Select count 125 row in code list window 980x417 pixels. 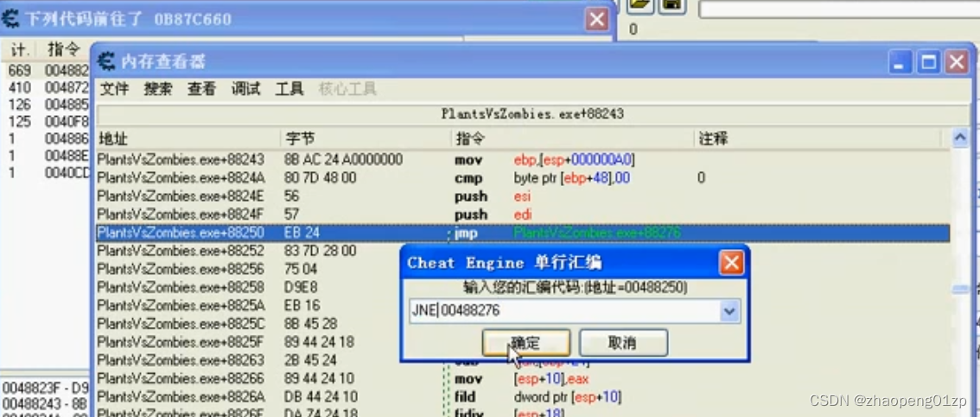(46, 121)
